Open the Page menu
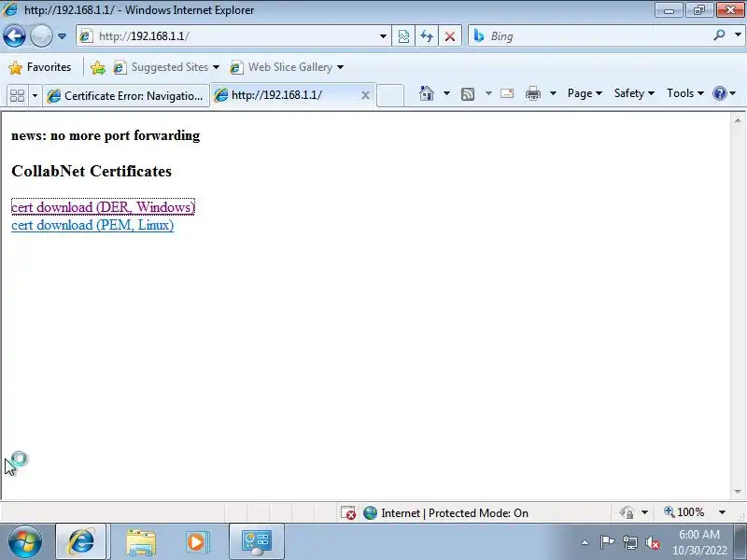The height and width of the screenshot is (560, 747). pos(585,93)
